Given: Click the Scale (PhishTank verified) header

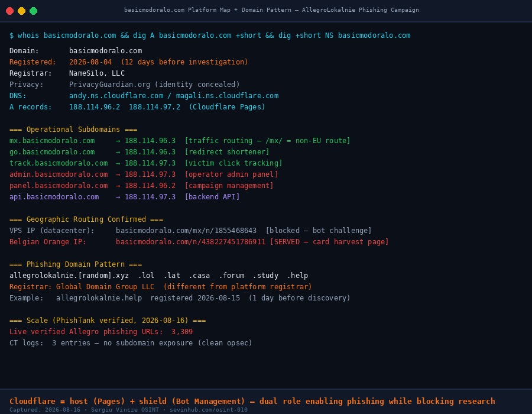Looking at the screenshot, I should tap(108, 321).
